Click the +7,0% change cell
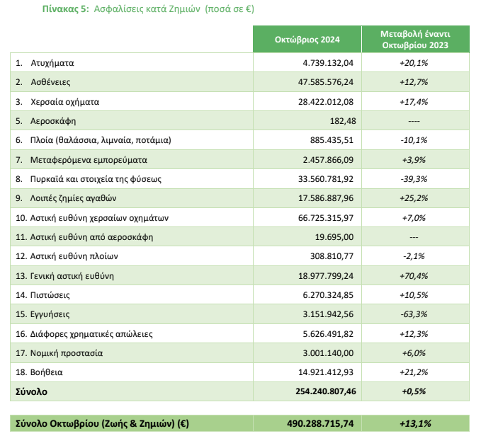This screenshot has height=448, width=481. [414, 218]
